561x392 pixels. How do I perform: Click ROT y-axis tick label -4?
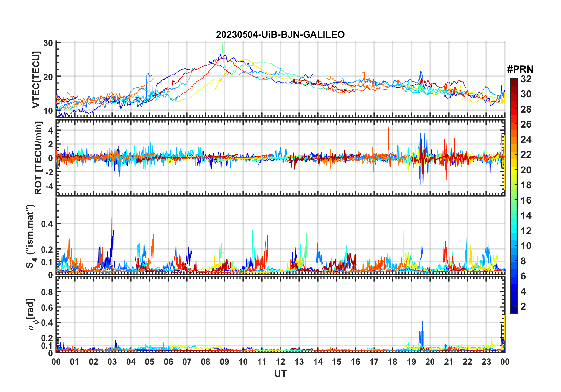pos(50,186)
